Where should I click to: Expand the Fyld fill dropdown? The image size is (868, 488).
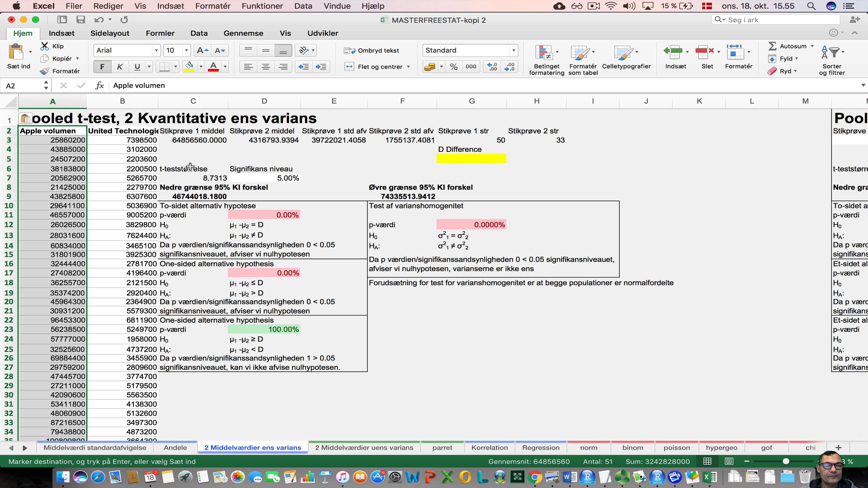pos(796,59)
